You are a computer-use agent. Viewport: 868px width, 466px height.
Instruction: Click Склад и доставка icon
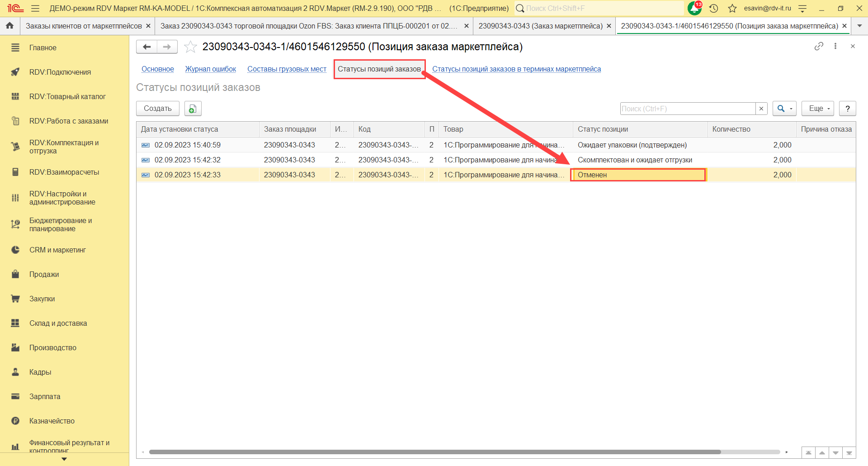(15, 323)
